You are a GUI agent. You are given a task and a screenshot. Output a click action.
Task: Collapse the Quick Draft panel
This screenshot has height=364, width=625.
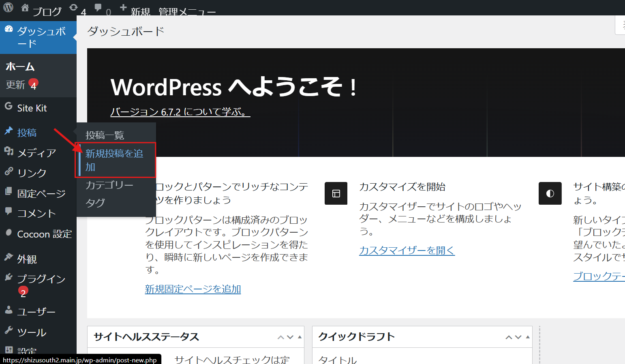528,337
